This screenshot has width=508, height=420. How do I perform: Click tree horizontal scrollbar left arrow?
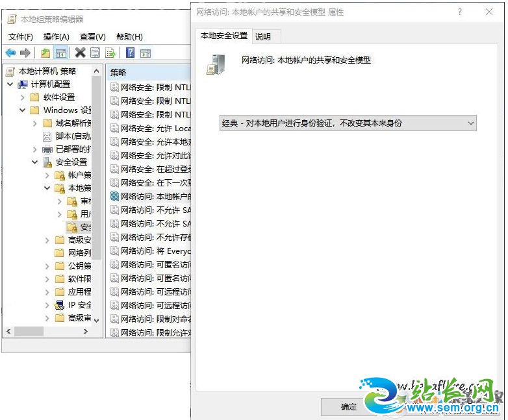point(8,331)
